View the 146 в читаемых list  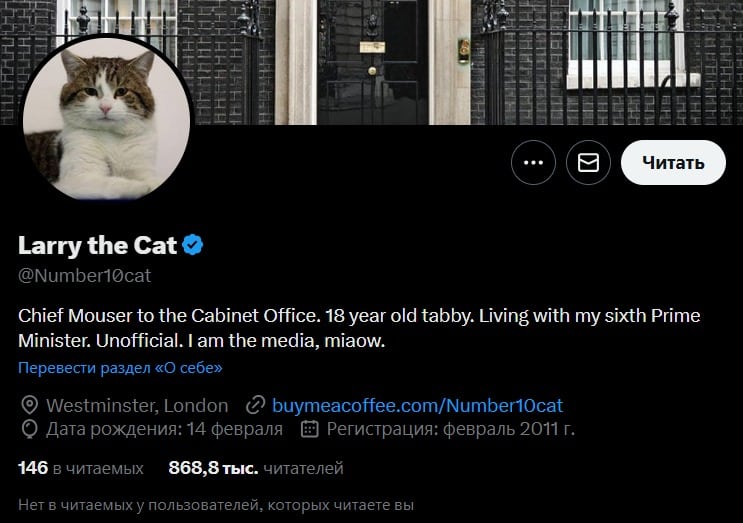[81, 467]
